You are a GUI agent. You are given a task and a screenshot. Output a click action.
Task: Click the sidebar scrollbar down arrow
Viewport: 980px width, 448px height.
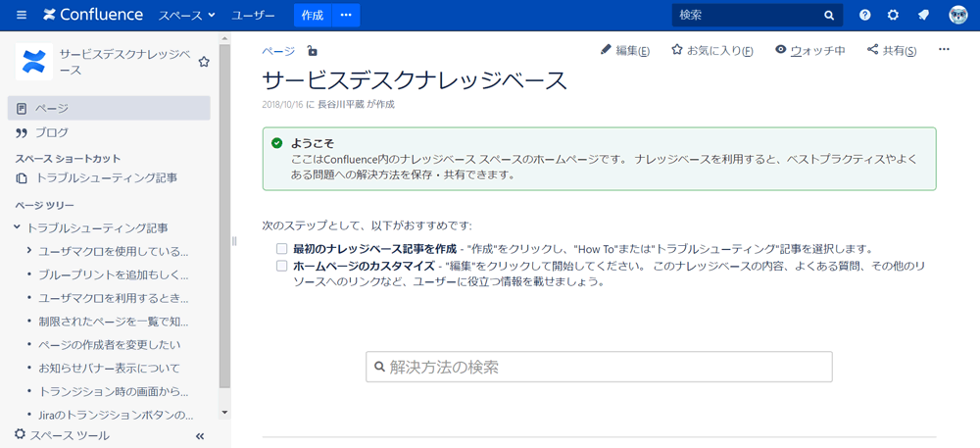click(225, 413)
